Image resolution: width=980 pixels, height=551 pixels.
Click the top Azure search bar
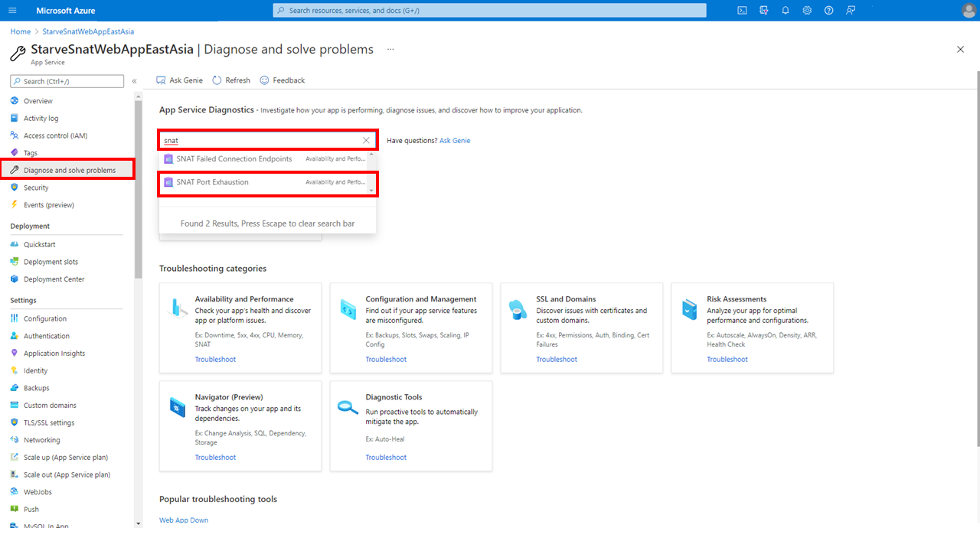[x=490, y=11]
